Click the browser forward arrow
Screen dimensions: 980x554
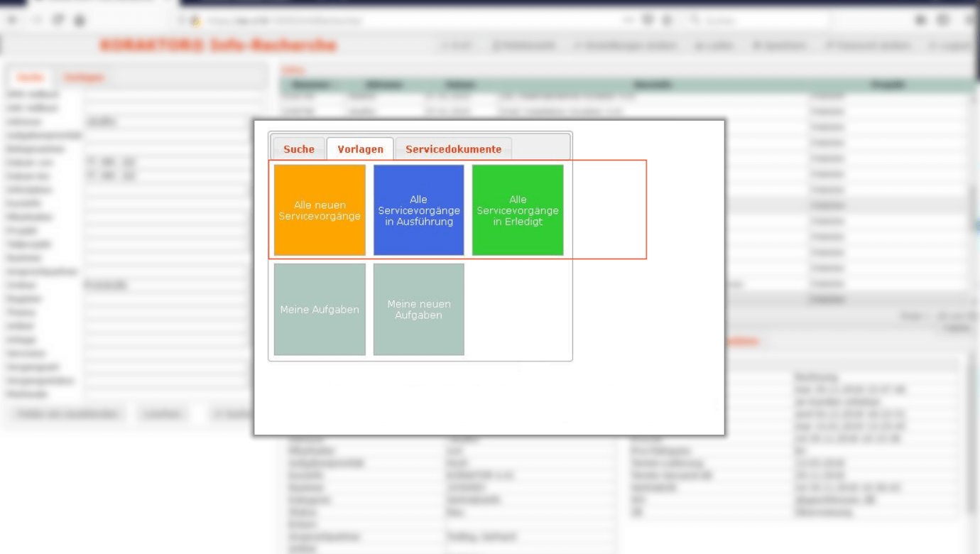point(36,20)
